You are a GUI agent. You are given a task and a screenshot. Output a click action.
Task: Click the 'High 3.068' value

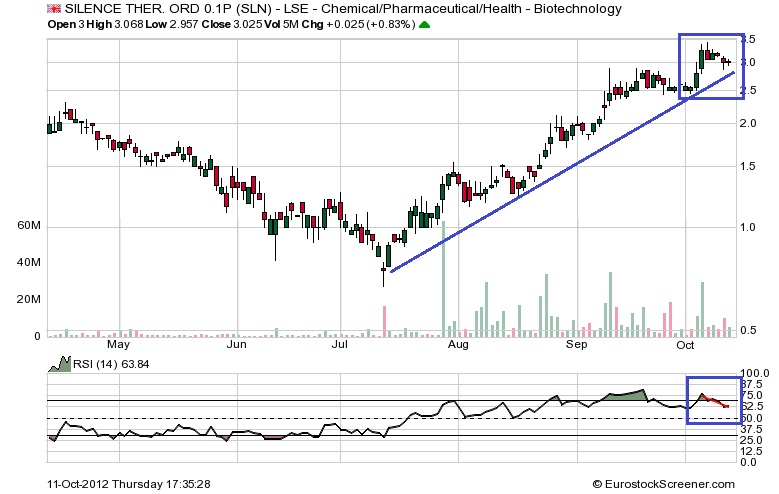point(115,24)
